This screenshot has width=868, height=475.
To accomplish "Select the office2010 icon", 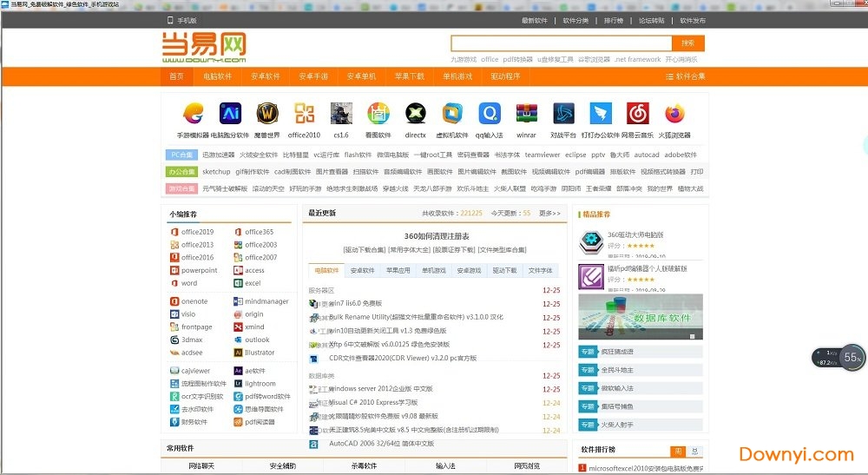I will [304, 114].
